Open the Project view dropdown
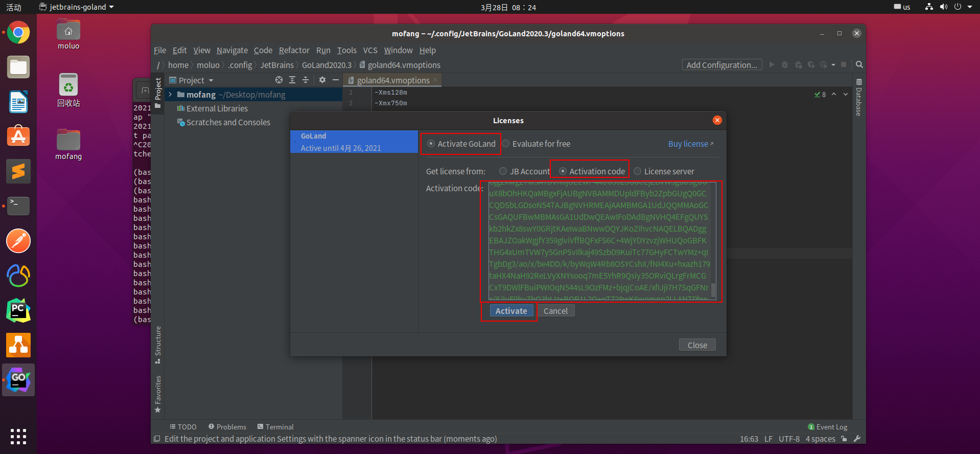This screenshot has width=980, height=454. point(191,80)
